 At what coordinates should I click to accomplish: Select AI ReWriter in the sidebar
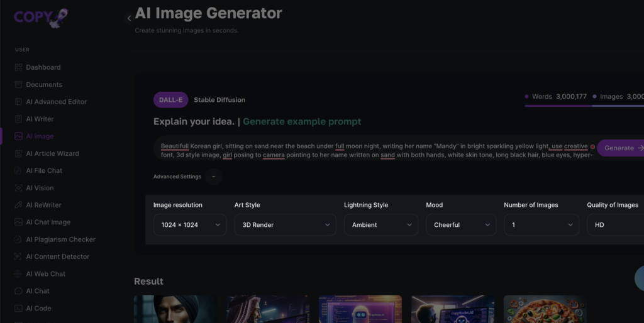point(43,205)
